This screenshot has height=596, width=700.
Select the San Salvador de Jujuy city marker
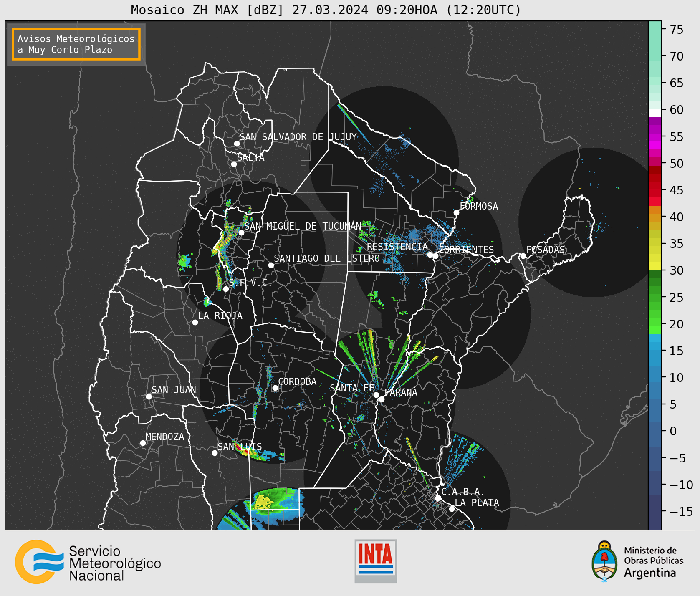(237, 144)
